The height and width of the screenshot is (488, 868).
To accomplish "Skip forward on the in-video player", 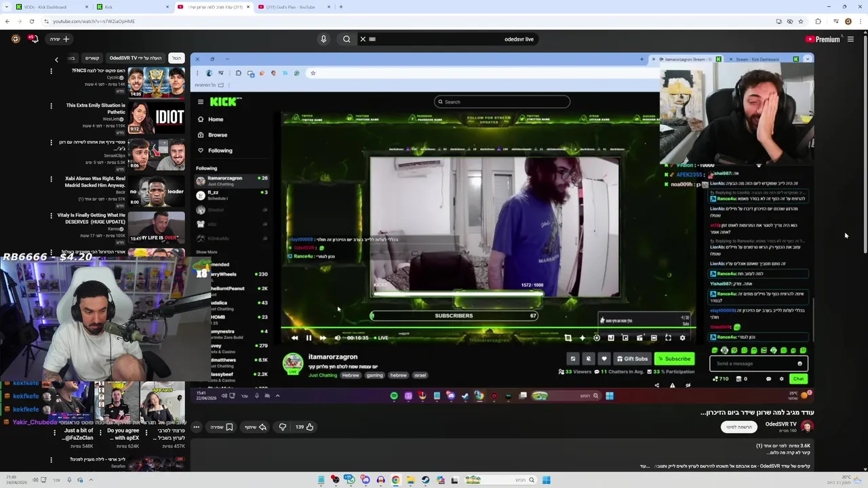I will 323,338.
